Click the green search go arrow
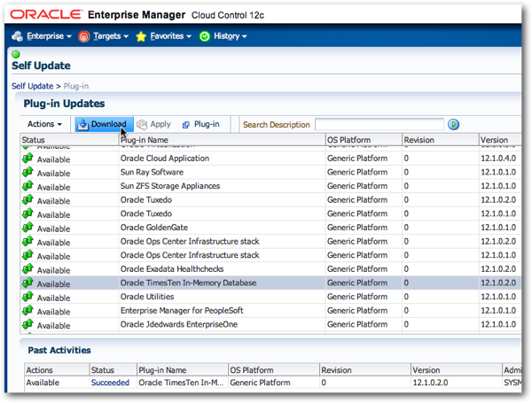Image resolution: width=532 pixels, height=403 pixels. pyautogui.click(x=453, y=124)
